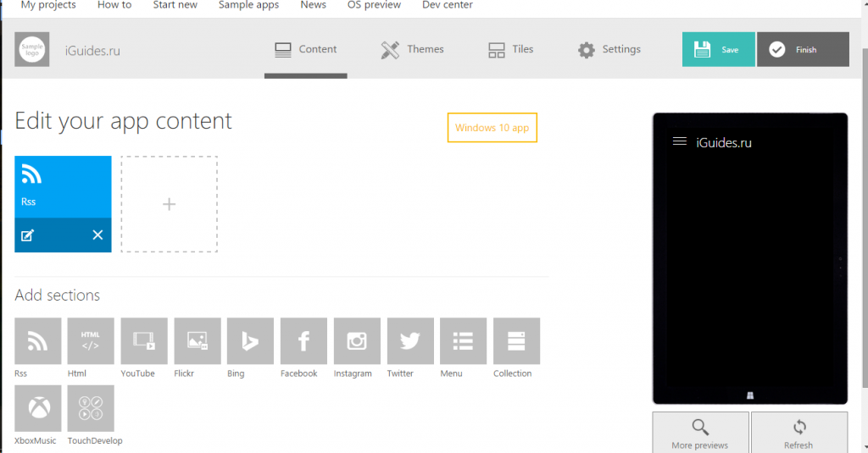Click the iGuides.ru app name

tap(92, 51)
